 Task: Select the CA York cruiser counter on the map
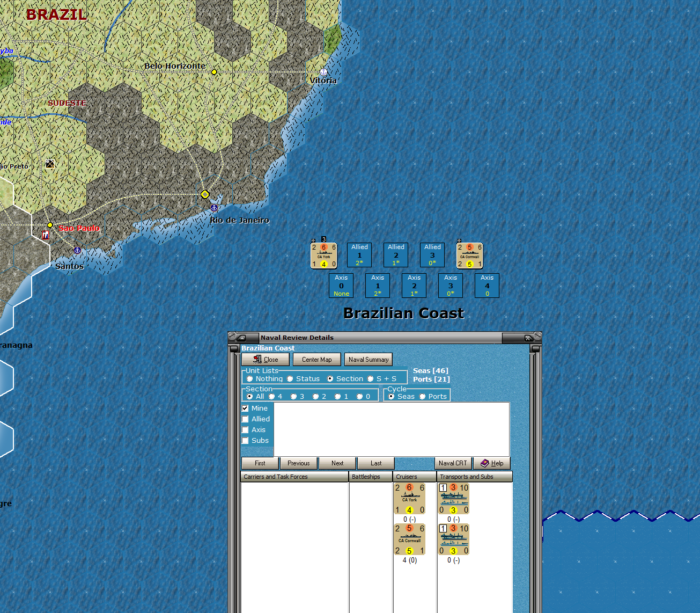[x=324, y=255]
